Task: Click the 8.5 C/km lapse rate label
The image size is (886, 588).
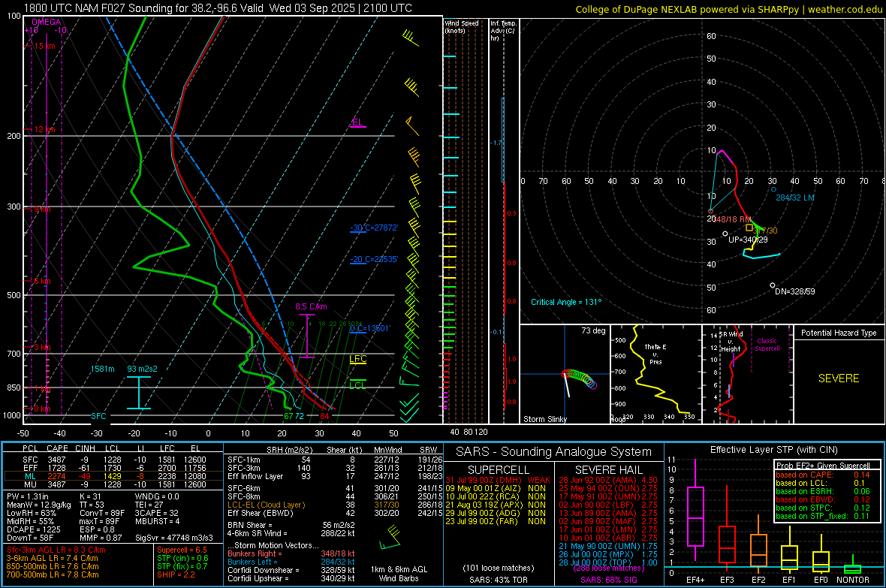Action: [311, 307]
